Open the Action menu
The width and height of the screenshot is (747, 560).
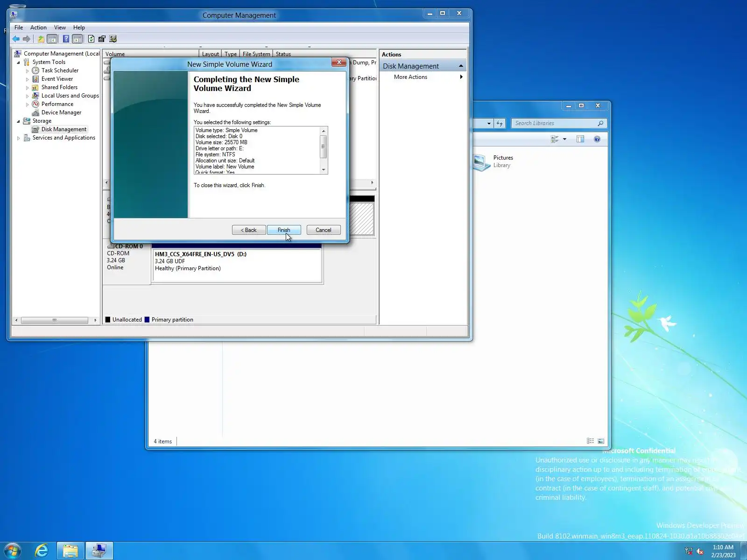point(38,28)
